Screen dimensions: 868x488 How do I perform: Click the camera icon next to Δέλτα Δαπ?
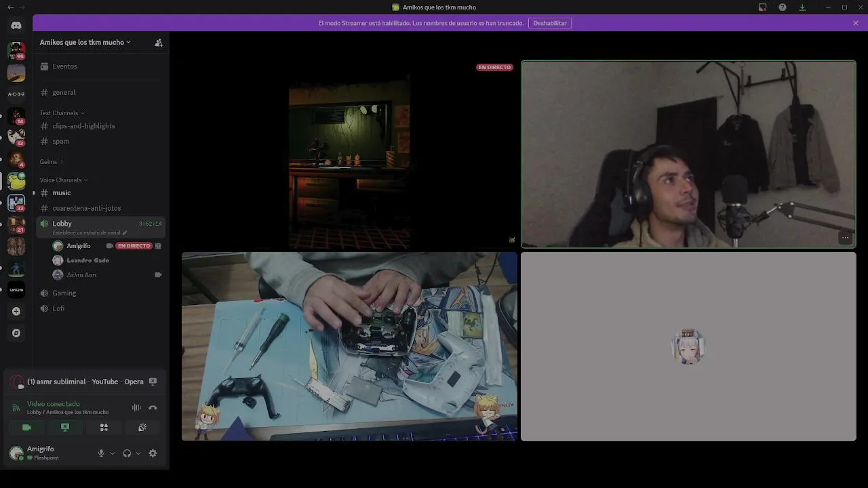click(158, 274)
